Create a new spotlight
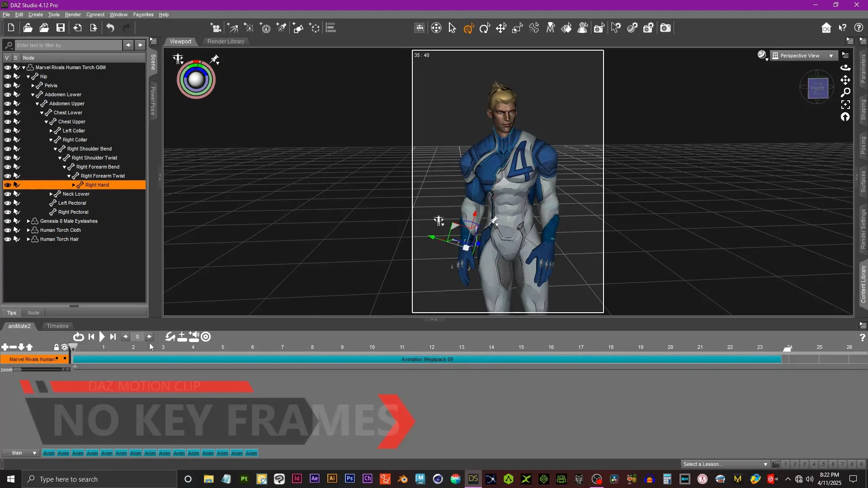This screenshot has width=868, height=488. (x=282, y=28)
